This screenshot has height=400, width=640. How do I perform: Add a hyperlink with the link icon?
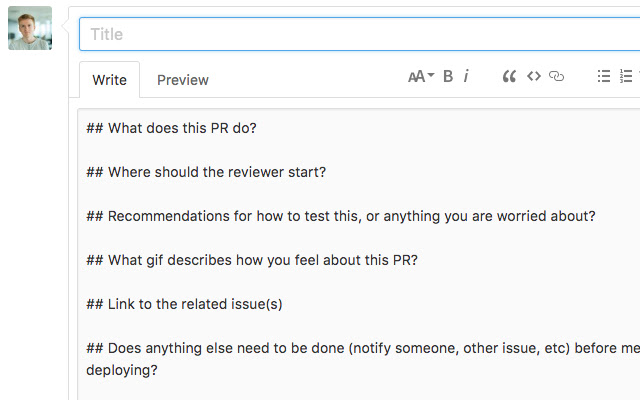(558, 76)
